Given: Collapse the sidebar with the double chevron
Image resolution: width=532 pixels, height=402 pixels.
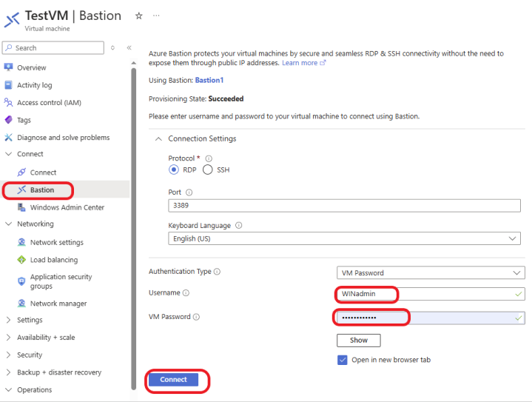Looking at the screenshot, I should coord(129,47).
